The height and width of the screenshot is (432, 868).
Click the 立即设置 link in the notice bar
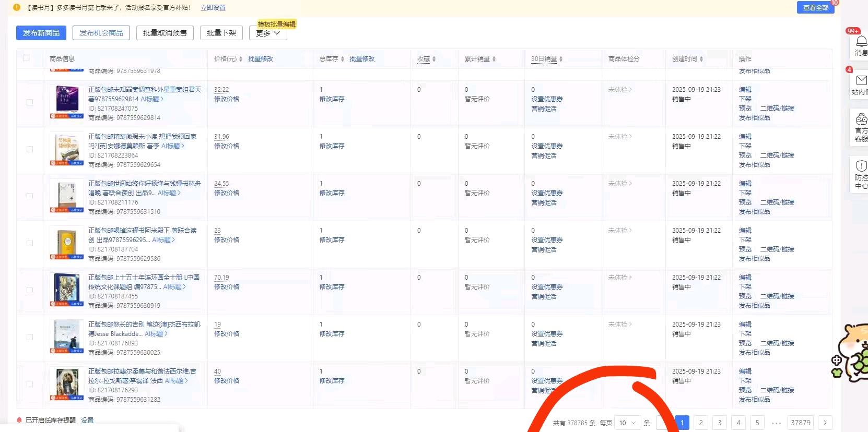coord(213,8)
